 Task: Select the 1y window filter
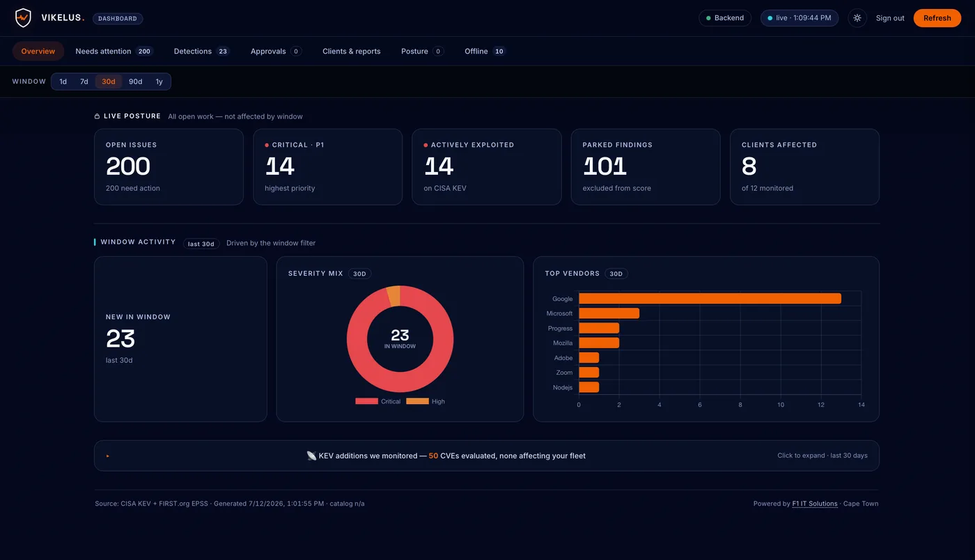point(159,81)
